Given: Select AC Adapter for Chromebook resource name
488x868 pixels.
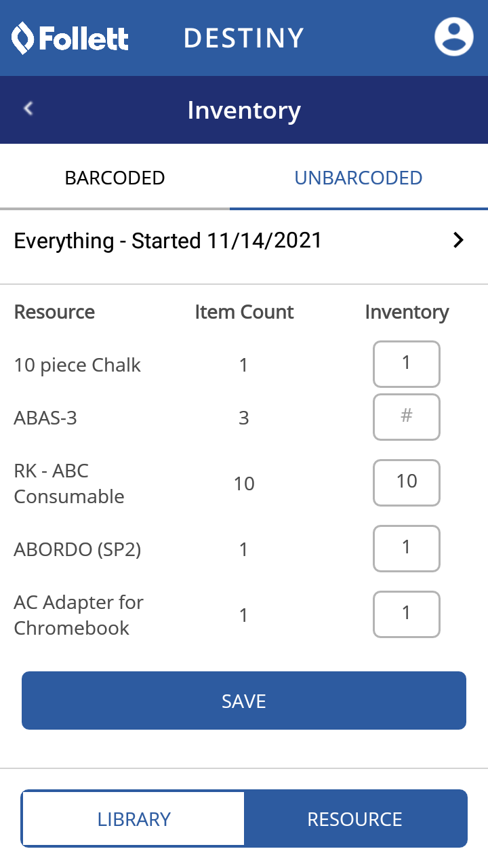Looking at the screenshot, I should tap(79, 615).
